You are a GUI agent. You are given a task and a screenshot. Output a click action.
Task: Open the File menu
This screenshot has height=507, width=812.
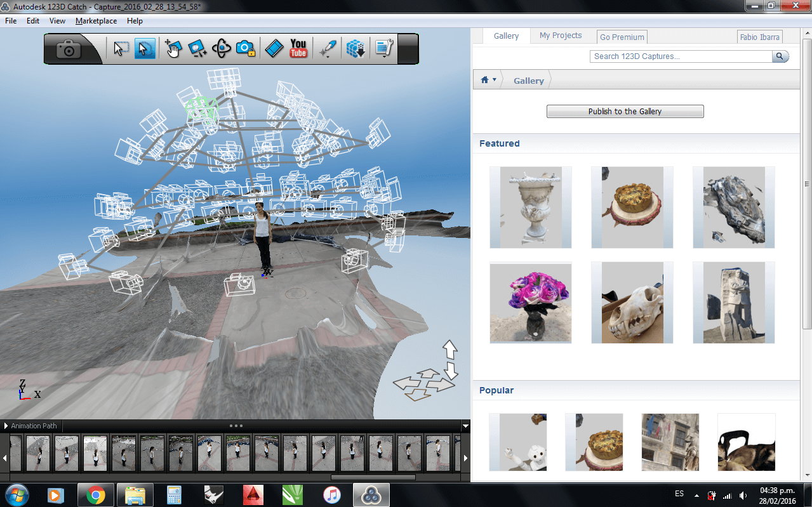coord(11,21)
